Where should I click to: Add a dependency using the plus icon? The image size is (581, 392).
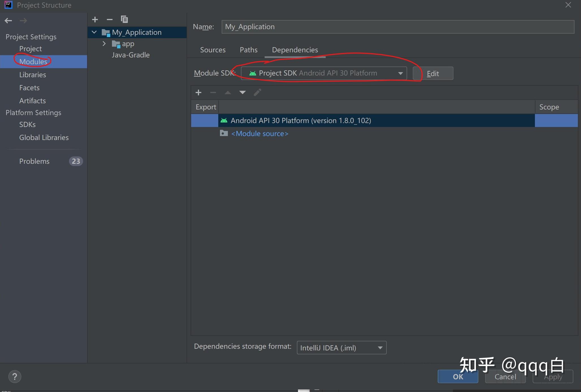coord(198,92)
